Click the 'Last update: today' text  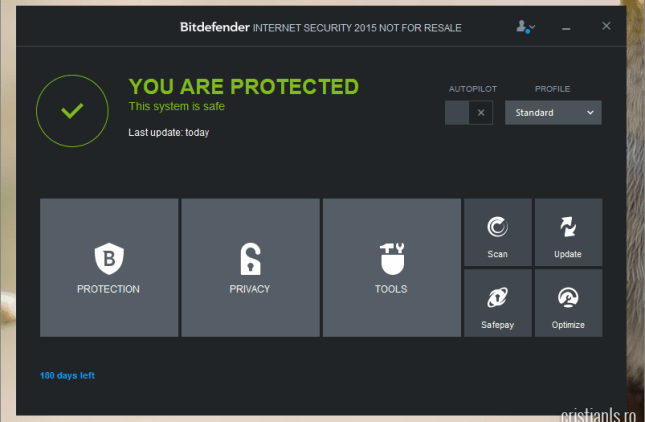(x=169, y=132)
